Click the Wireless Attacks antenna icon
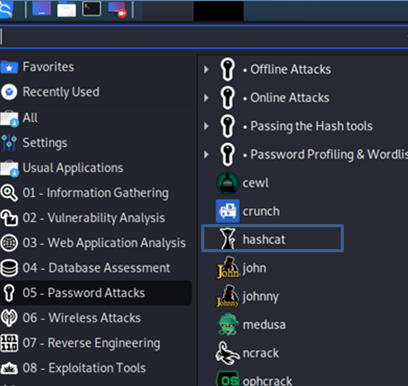Screen dimensions: 408x386 click(x=9, y=318)
